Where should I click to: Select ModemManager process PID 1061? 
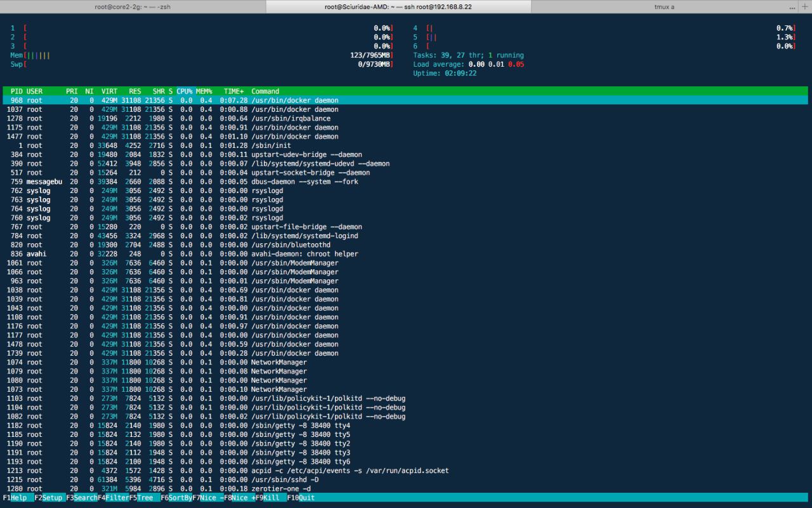pyautogui.click(x=406, y=263)
